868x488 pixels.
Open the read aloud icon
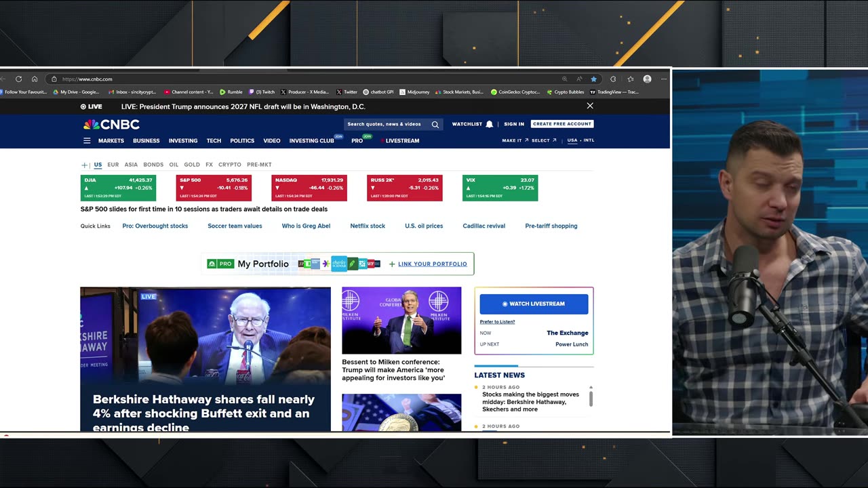click(579, 79)
